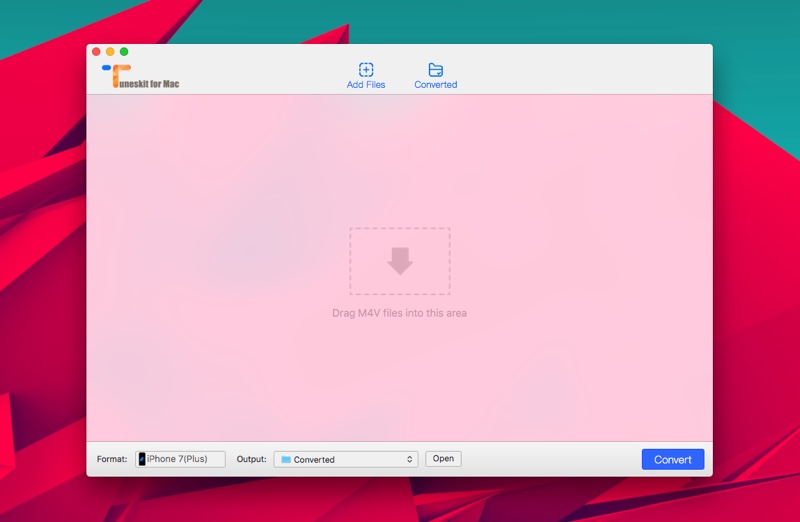Viewport: 800px width, 522px height.
Task: Open the Converted folder icon in toolbar
Action: click(x=435, y=69)
